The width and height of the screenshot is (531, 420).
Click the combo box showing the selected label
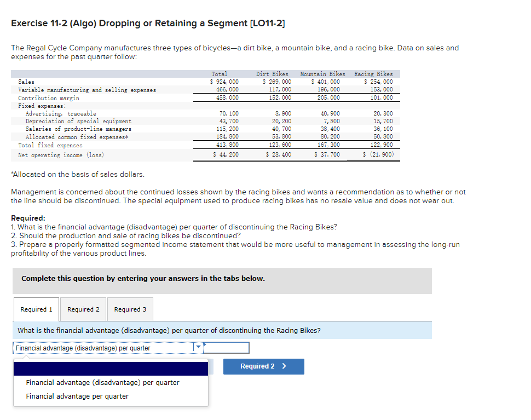pos(99,347)
